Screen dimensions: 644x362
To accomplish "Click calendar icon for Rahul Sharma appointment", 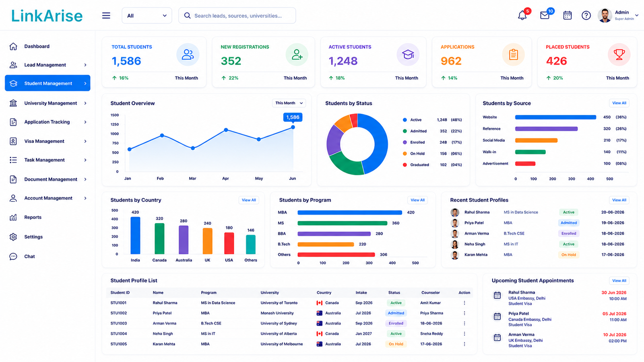I will (x=497, y=296).
